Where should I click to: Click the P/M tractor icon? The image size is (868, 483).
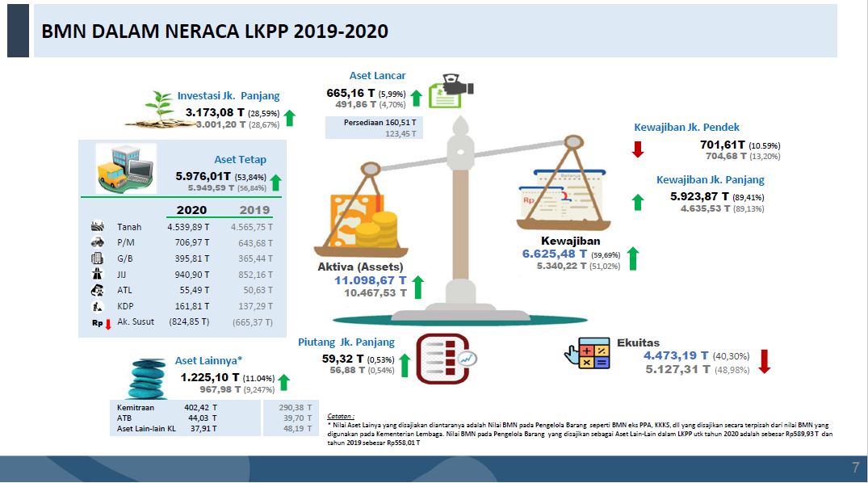pos(98,242)
